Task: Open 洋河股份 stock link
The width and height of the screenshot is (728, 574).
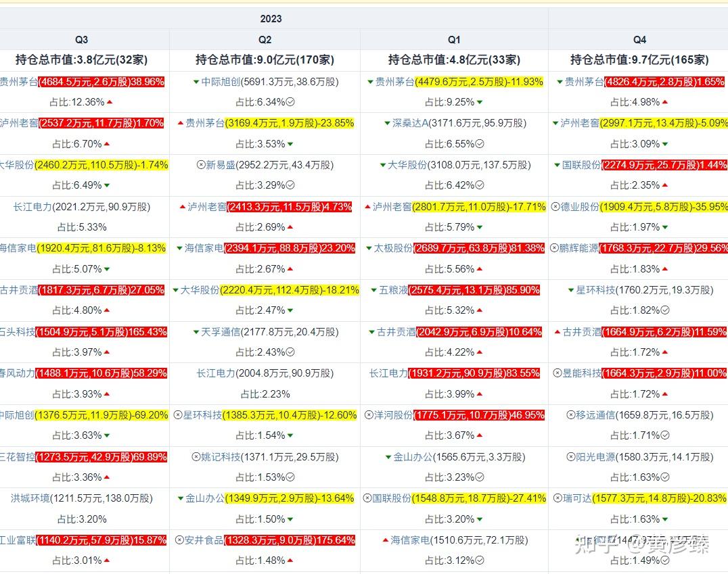Action: pyautogui.click(x=393, y=415)
